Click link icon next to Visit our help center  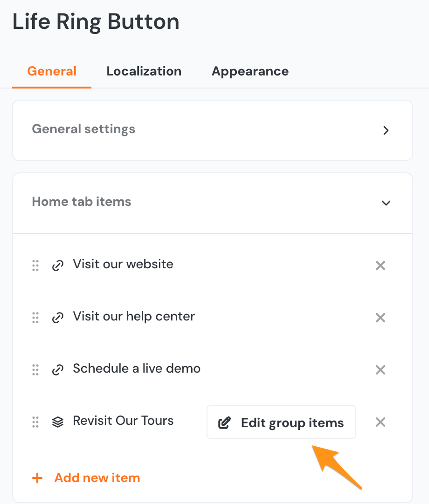(x=58, y=318)
